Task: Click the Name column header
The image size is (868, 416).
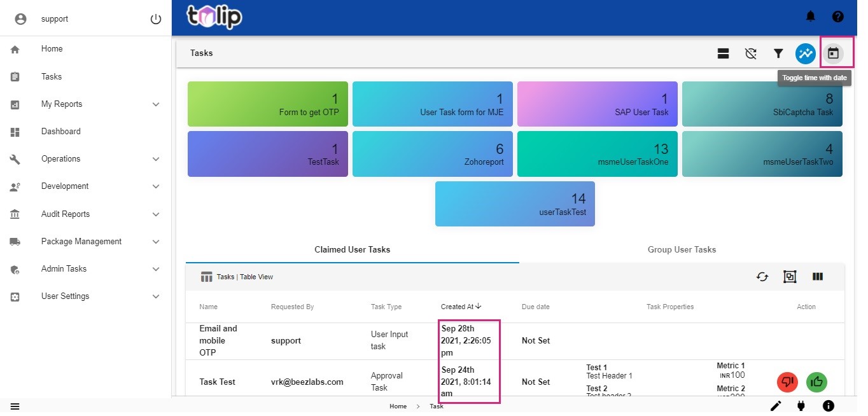Action: (x=208, y=307)
